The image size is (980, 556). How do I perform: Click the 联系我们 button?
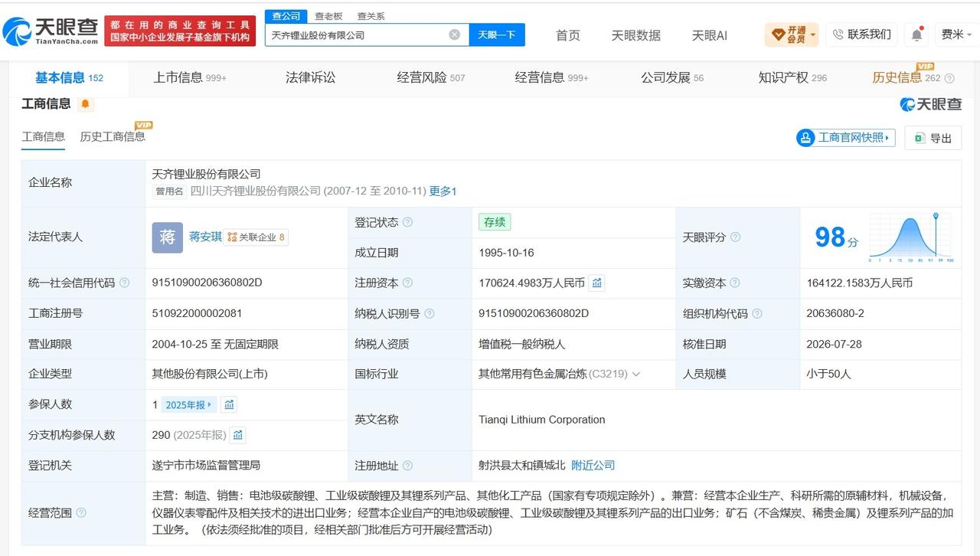click(861, 34)
